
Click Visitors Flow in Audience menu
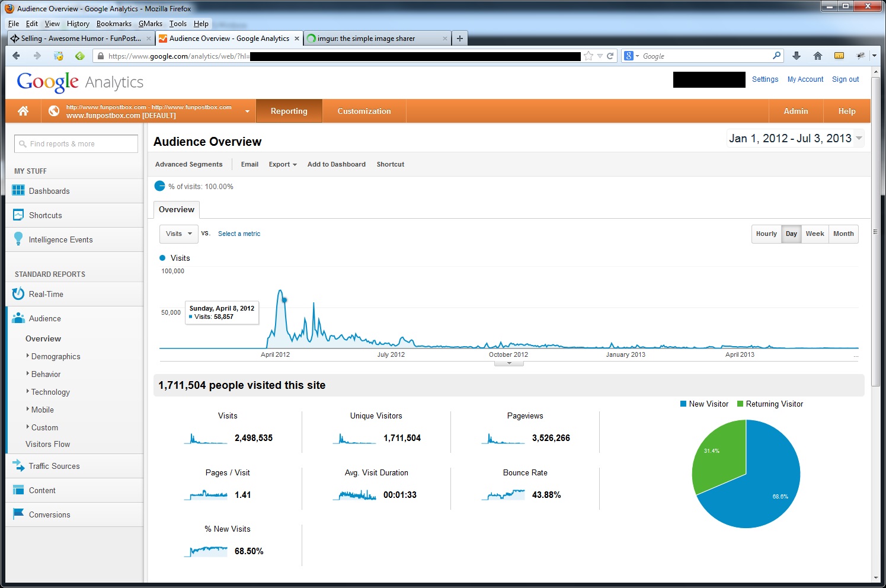[x=47, y=444]
